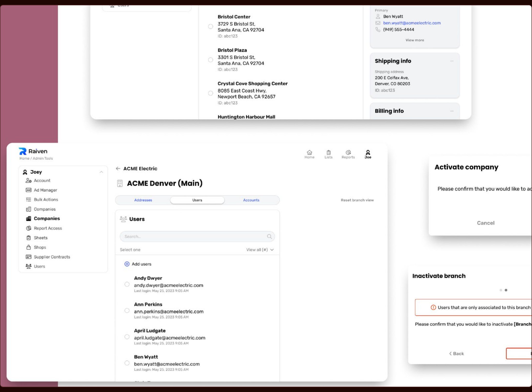
Task: Select April Ludgate radio button
Action: [x=127, y=337]
